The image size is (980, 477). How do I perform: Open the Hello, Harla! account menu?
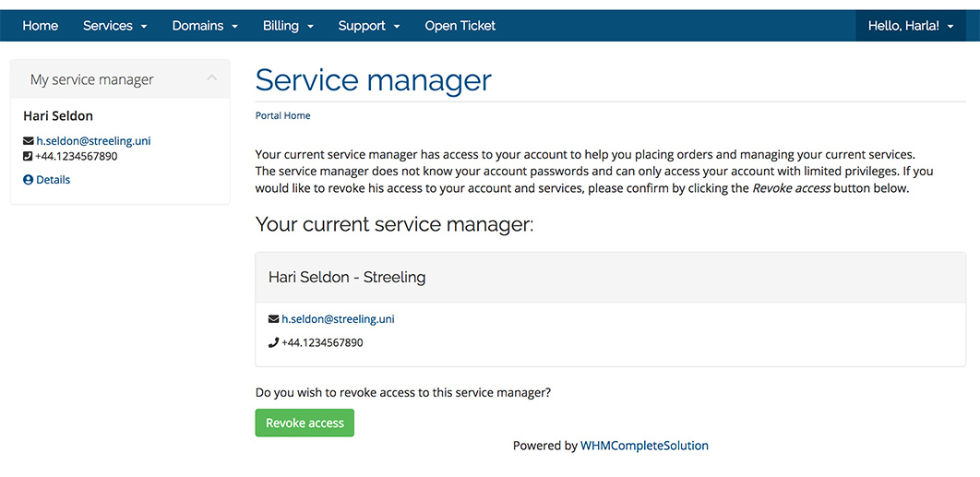911,26
